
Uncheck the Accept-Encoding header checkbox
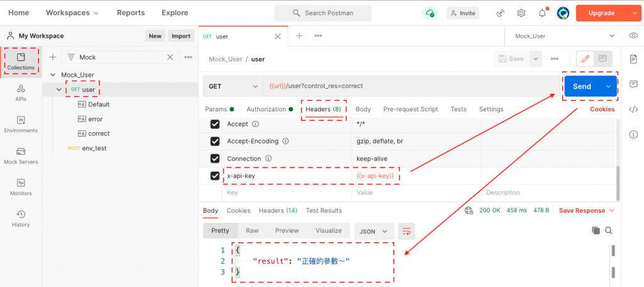click(215, 142)
